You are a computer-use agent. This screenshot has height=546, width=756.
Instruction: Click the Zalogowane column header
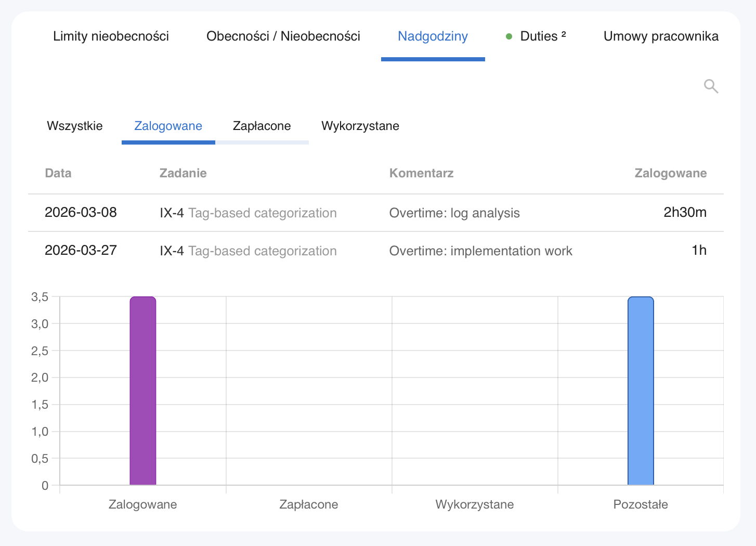671,173
